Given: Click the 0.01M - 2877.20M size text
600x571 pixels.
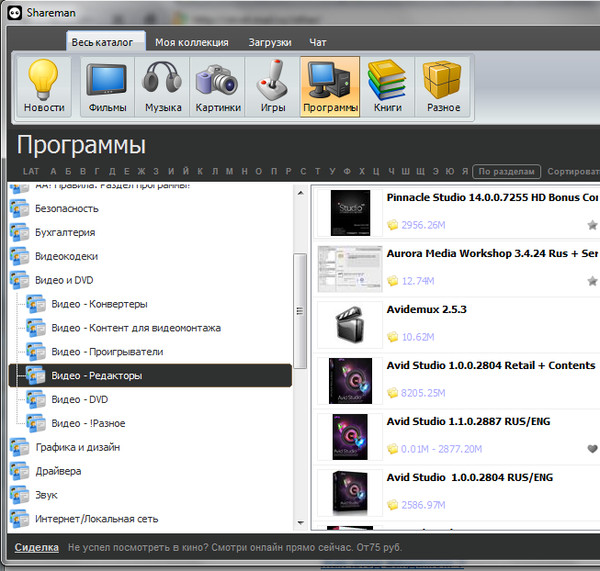Looking at the screenshot, I should [441, 449].
